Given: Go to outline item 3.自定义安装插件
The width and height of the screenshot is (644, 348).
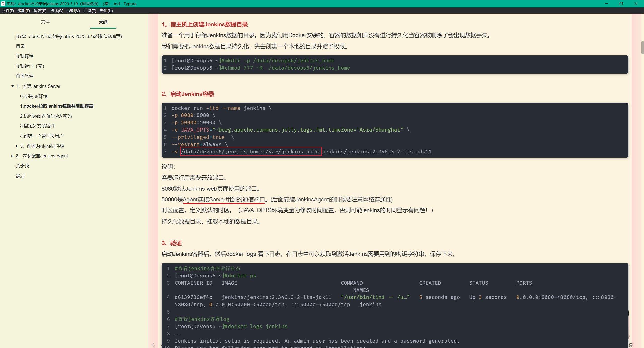Looking at the screenshot, I should click(37, 126).
